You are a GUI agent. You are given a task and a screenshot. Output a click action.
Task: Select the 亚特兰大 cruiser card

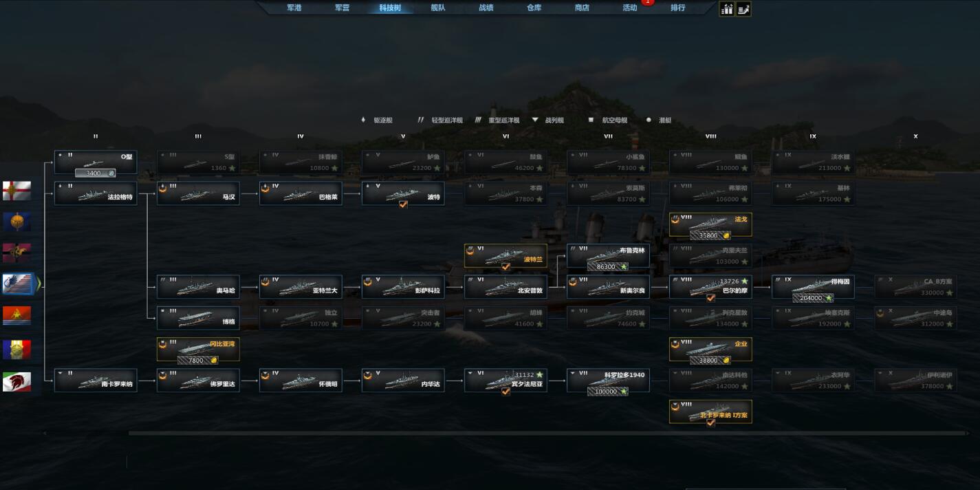[301, 287]
